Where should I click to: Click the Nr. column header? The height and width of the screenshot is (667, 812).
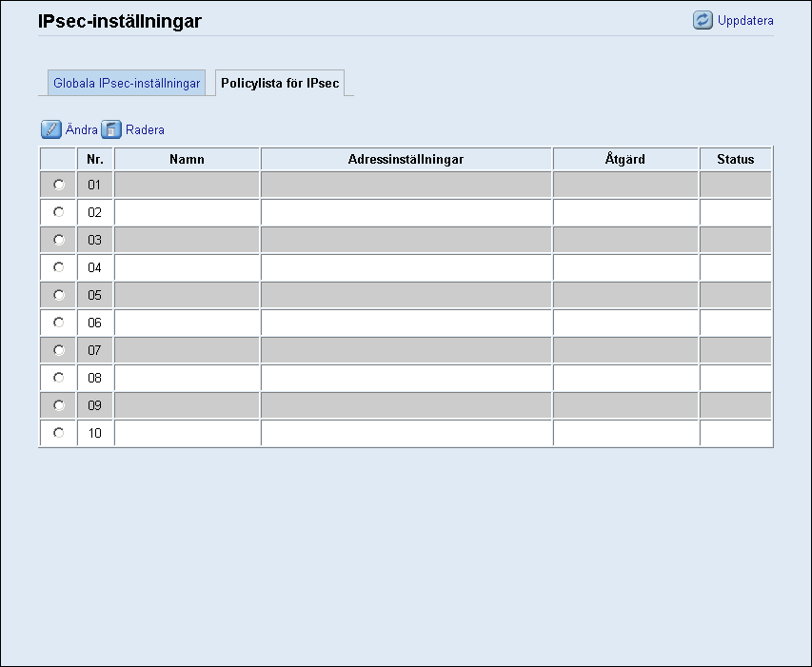point(95,159)
